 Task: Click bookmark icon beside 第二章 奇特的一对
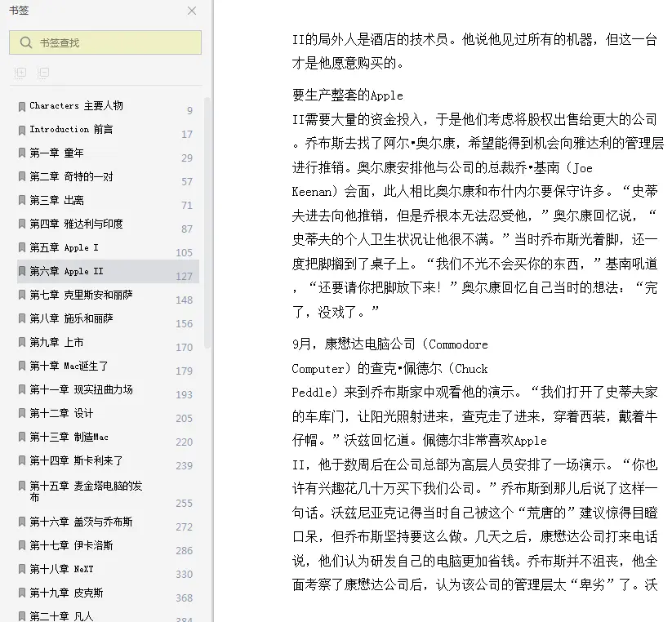22,176
